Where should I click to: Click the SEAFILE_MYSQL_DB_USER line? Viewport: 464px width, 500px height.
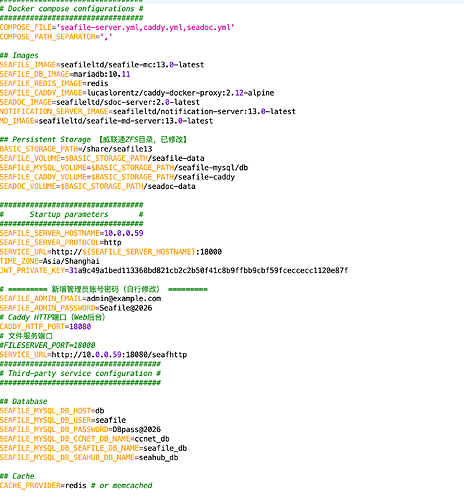(63, 420)
